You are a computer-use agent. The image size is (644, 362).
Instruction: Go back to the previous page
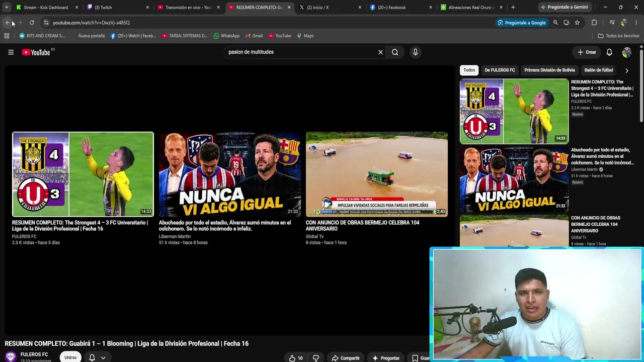point(8,23)
